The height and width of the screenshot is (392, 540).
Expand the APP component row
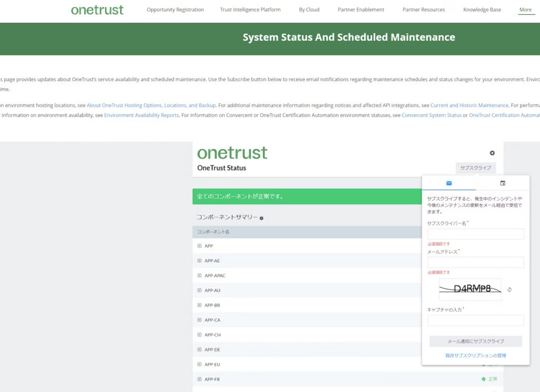[199, 246]
